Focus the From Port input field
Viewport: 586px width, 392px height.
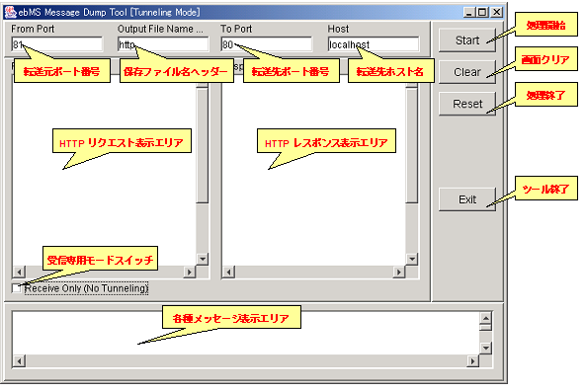[x=57, y=44]
